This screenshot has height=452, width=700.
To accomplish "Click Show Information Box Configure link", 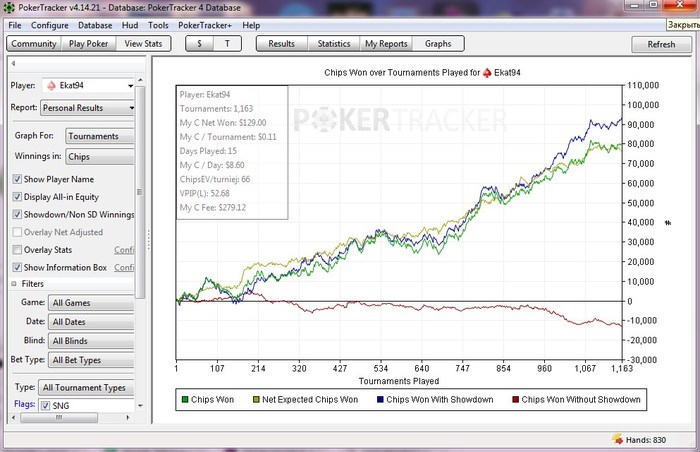I will (x=124, y=268).
